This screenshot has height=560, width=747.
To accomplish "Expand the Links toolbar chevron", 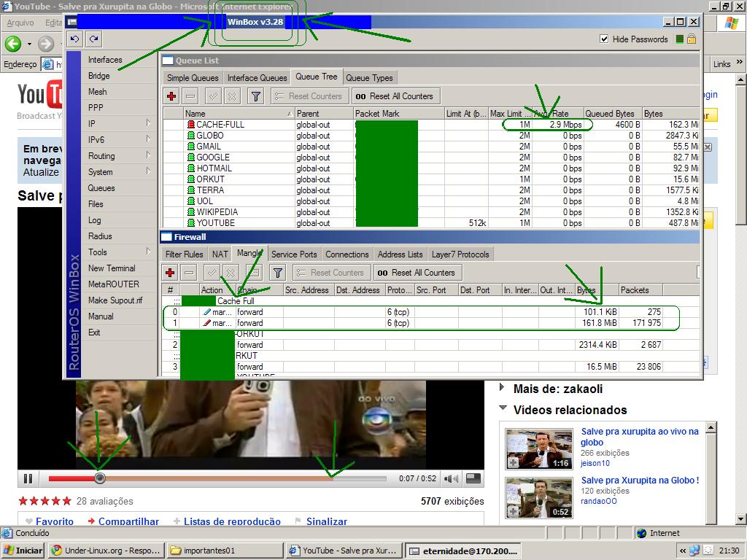I will click(x=740, y=62).
